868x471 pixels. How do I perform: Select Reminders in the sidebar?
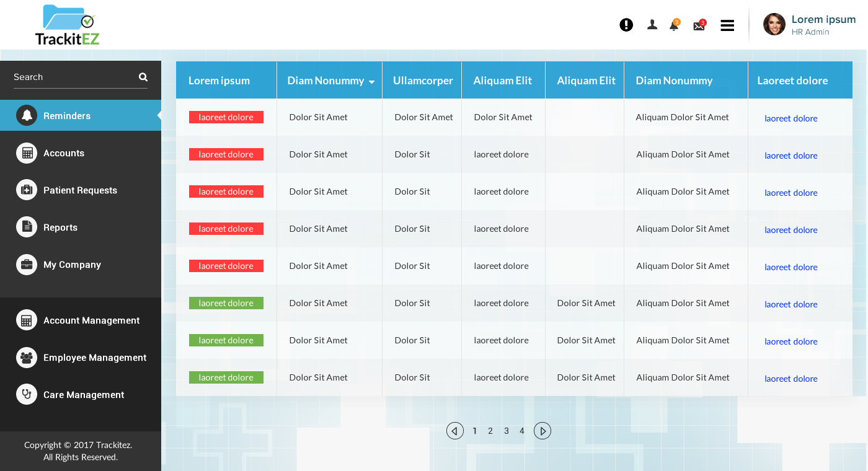[67, 116]
